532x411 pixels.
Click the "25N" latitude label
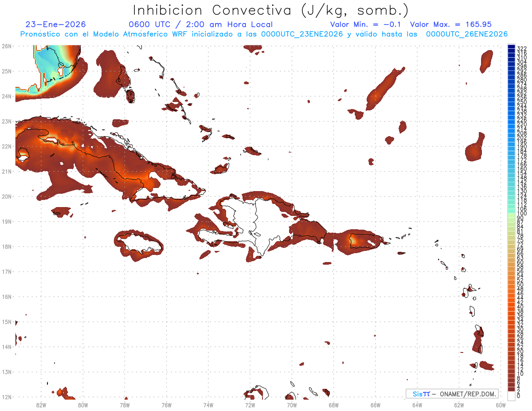(x=7, y=71)
